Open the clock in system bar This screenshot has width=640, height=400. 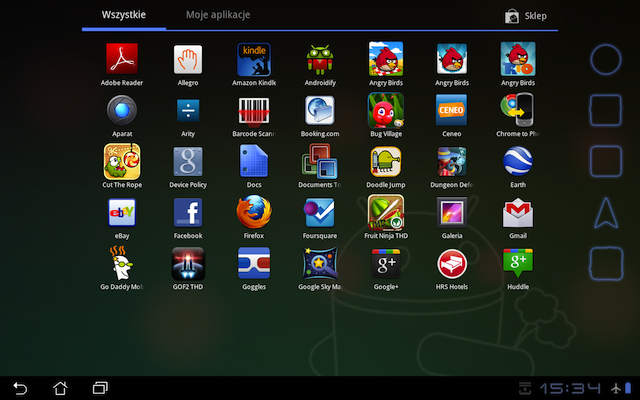(x=570, y=388)
